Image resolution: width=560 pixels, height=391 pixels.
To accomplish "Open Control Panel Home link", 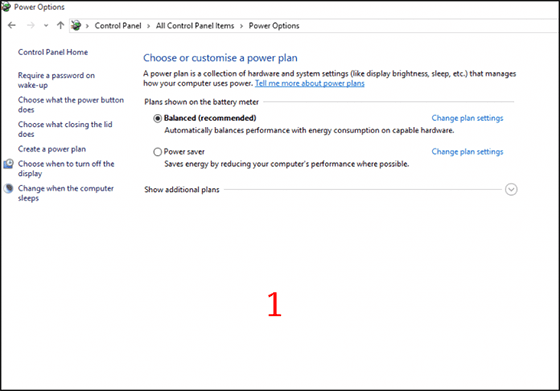I will coord(53,52).
